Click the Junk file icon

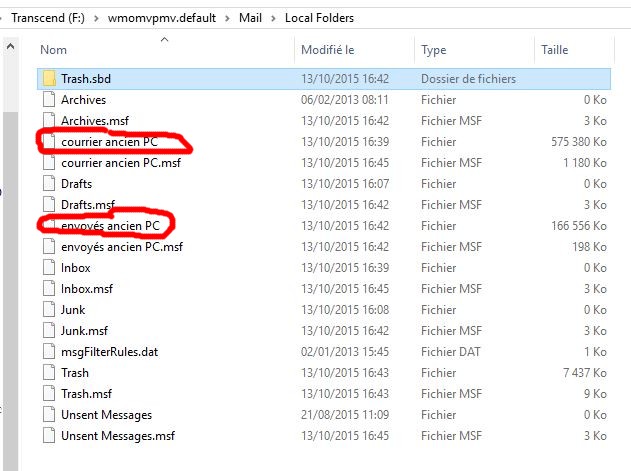coord(49,310)
